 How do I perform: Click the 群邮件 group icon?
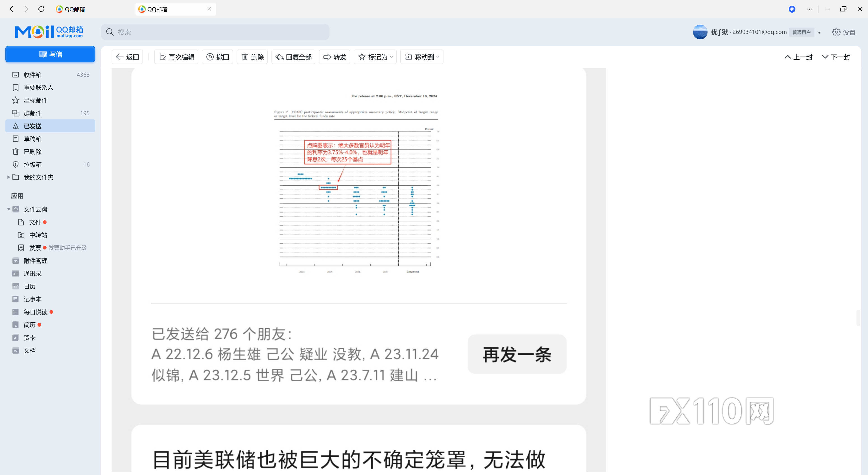pos(16,113)
